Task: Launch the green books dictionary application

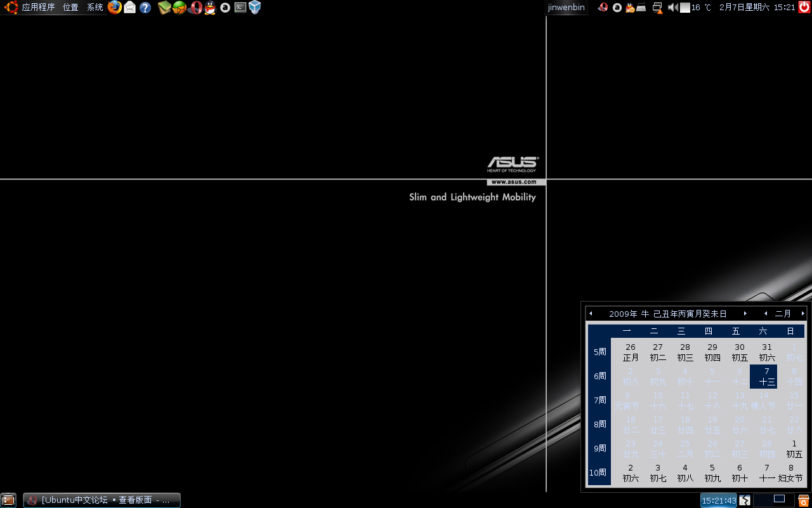Action: pyautogui.click(x=164, y=8)
